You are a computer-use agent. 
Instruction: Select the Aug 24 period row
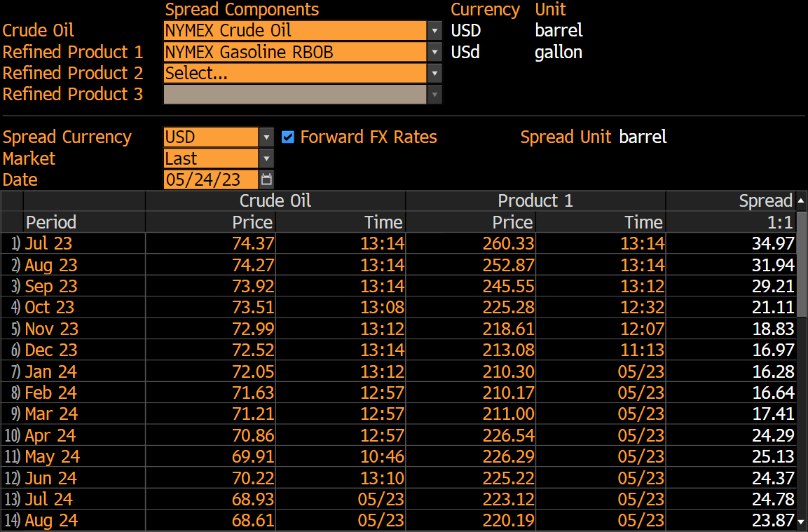click(398, 521)
